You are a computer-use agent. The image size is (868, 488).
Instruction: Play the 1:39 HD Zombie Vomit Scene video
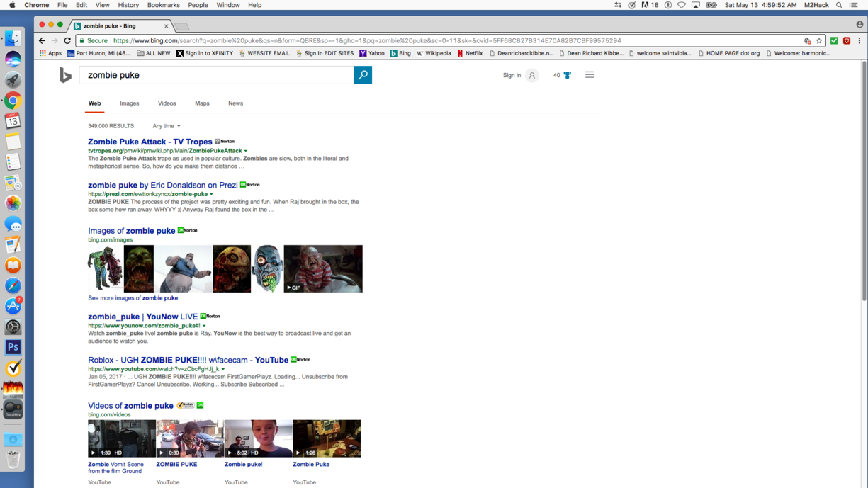(x=122, y=438)
